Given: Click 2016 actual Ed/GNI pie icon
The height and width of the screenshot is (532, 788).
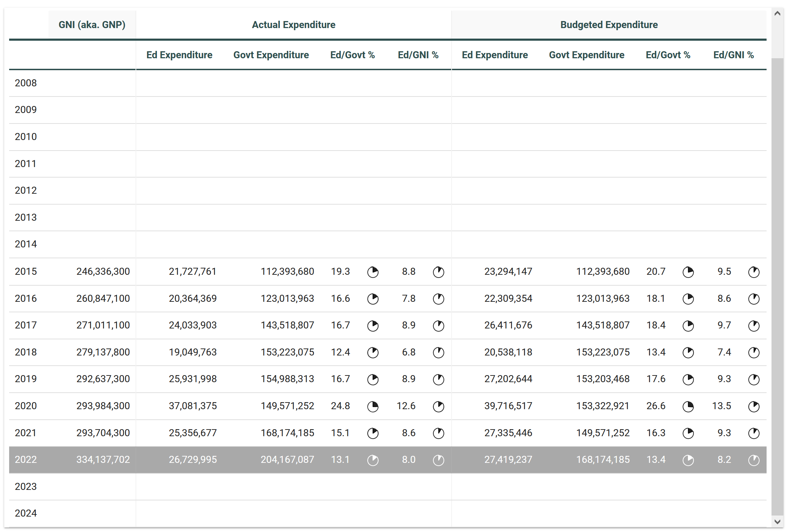Looking at the screenshot, I should click(438, 299).
